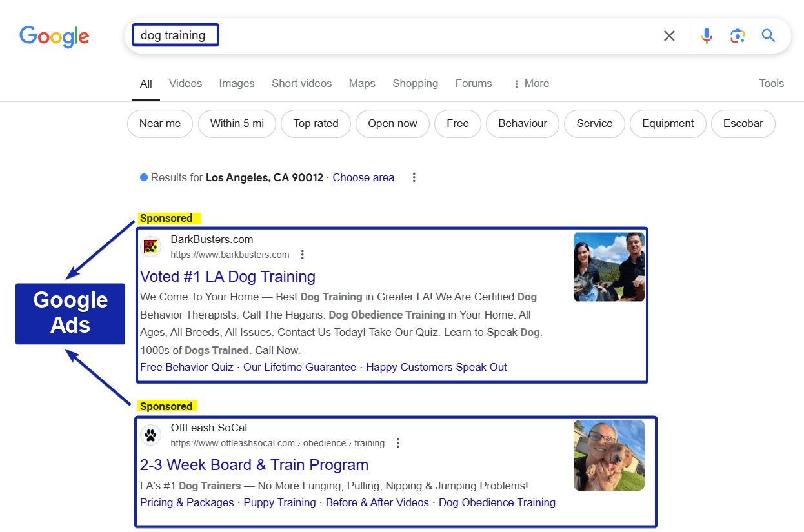
Task: Open options for the BarkBusters result
Action: pyautogui.click(x=303, y=254)
